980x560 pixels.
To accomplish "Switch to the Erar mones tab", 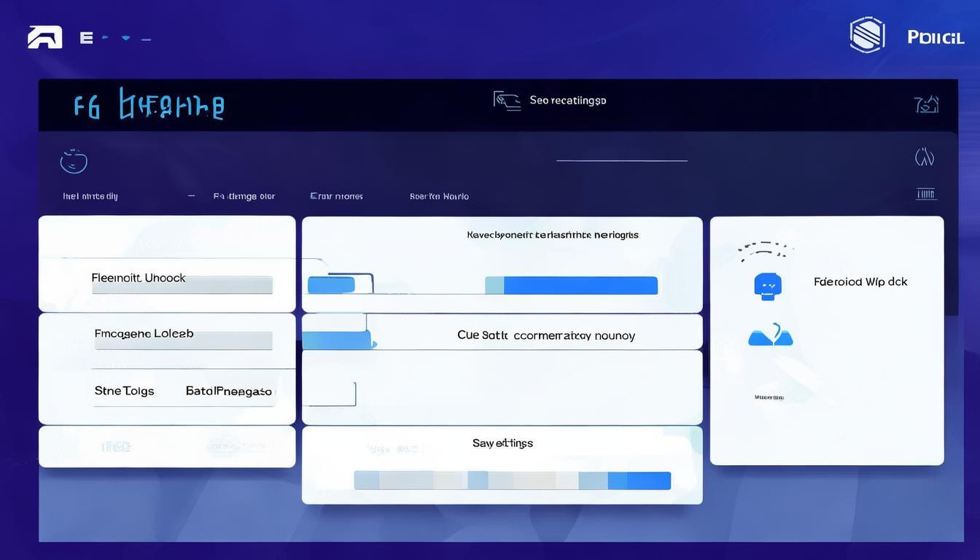I will (336, 196).
